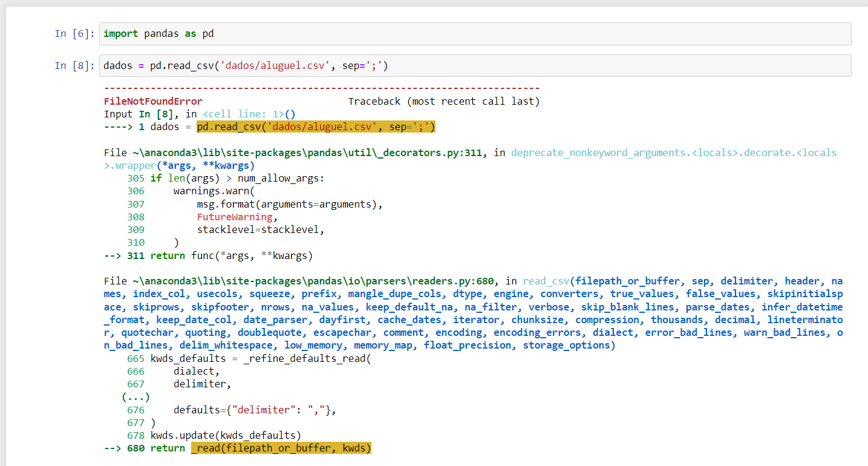Click 'kwds_defaults = _refine_defaults_read(' line 665
The height and width of the screenshot is (466, 868).
coord(261,358)
